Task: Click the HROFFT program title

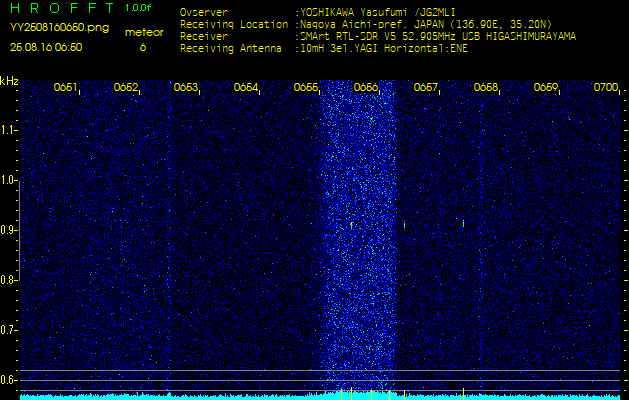Action: click(x=61, y=8)
